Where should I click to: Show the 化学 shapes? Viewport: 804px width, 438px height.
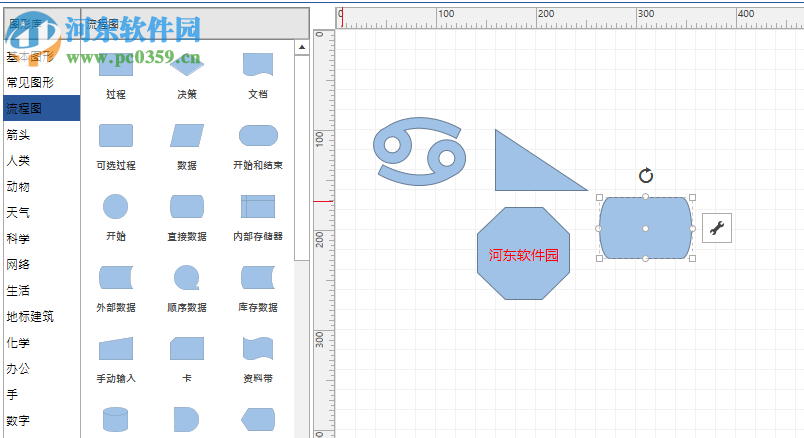pos(42,342)
